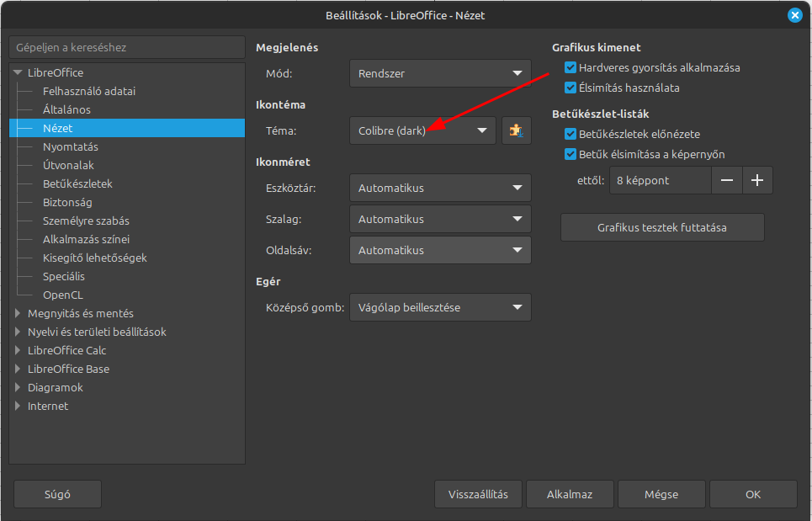This screenshot has width=812, height=521.
Task: Open the Nyomtatás settings page
Action: (71, 147)
